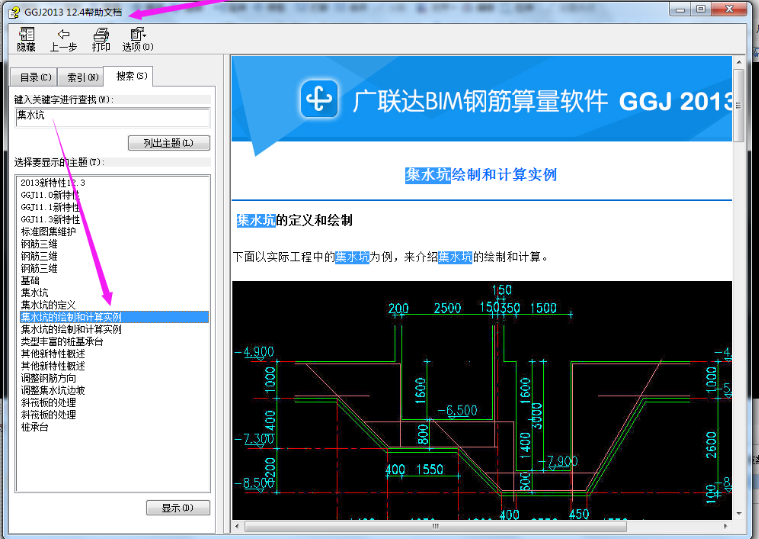Select topic GGJ11.0新特性
The width and height of the screenshot is (759, 539).
click(x=50, y=195)
